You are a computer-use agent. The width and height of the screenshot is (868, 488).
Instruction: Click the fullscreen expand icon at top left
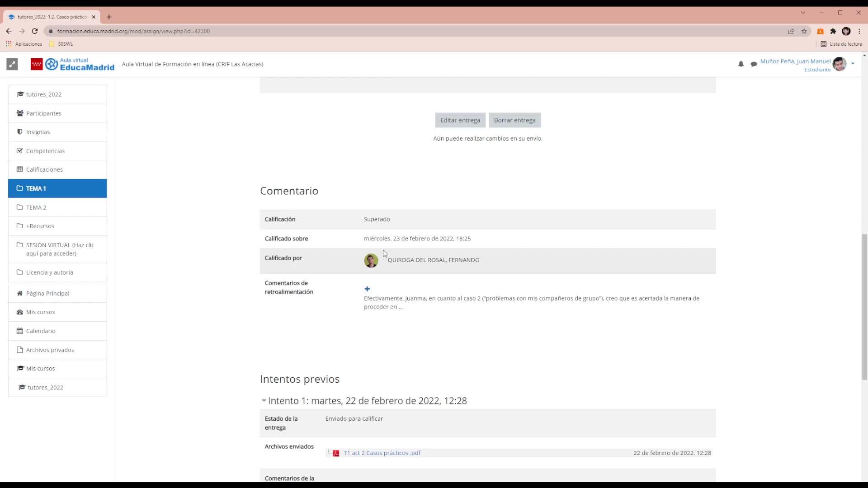12,64
